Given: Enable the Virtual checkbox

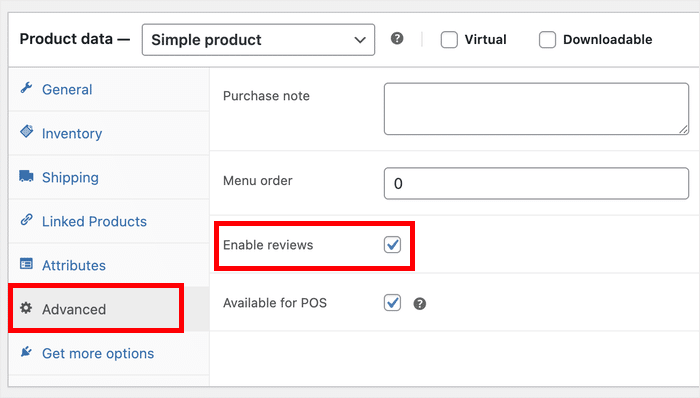Looking at the screenshot, I should click(449, 40).
